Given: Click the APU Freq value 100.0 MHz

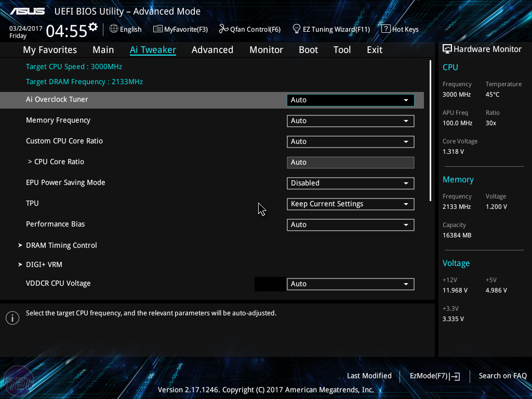Looking at the screenshot, I should coord(457,123).
